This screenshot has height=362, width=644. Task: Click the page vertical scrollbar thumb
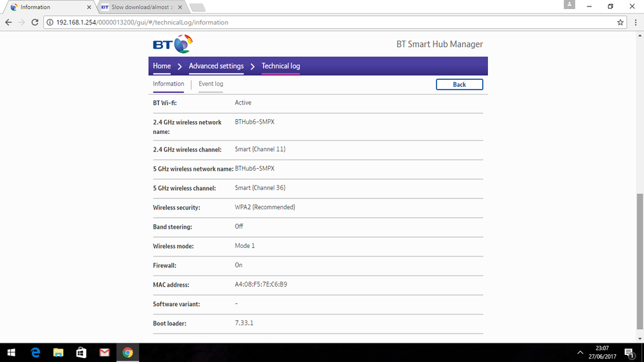coord(639,262)
